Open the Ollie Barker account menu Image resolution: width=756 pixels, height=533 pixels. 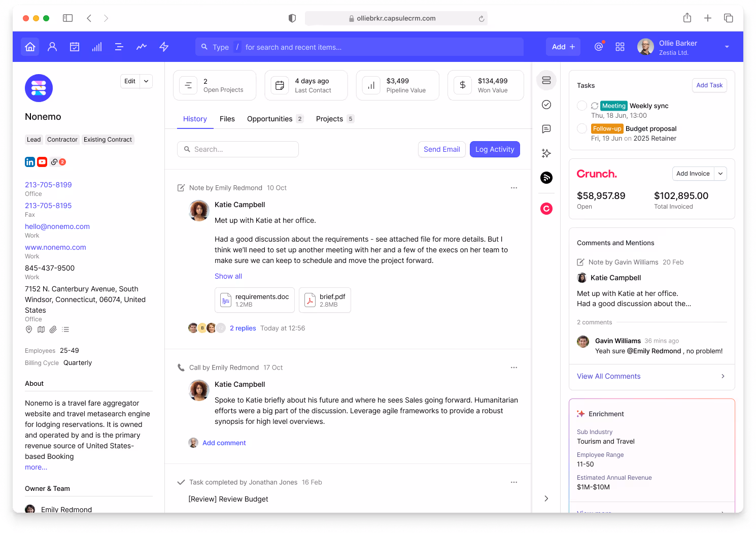click(x=683, y=47)
